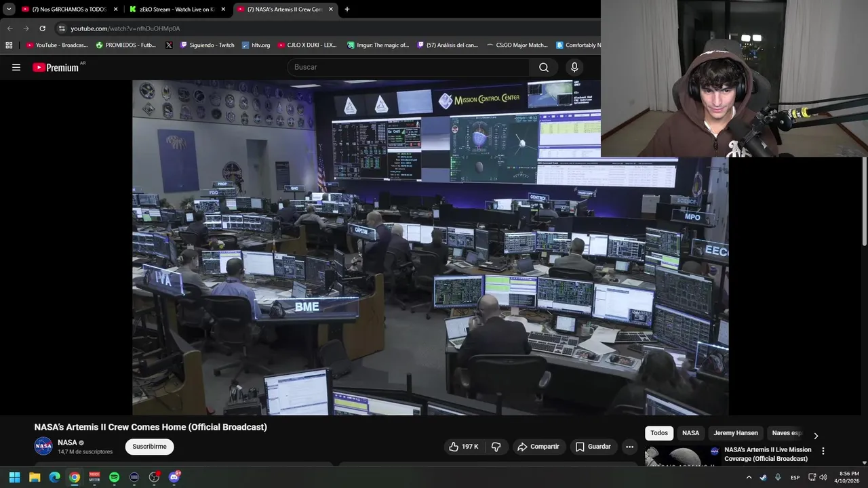Open the YouTube hamburger guide menu
868x488 pixels.
pos(16,67)
